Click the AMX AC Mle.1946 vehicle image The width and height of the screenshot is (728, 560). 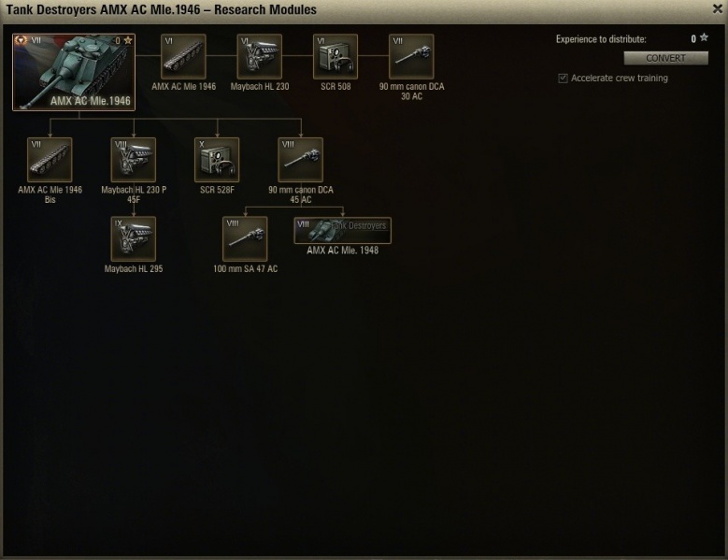coord(74,72)
